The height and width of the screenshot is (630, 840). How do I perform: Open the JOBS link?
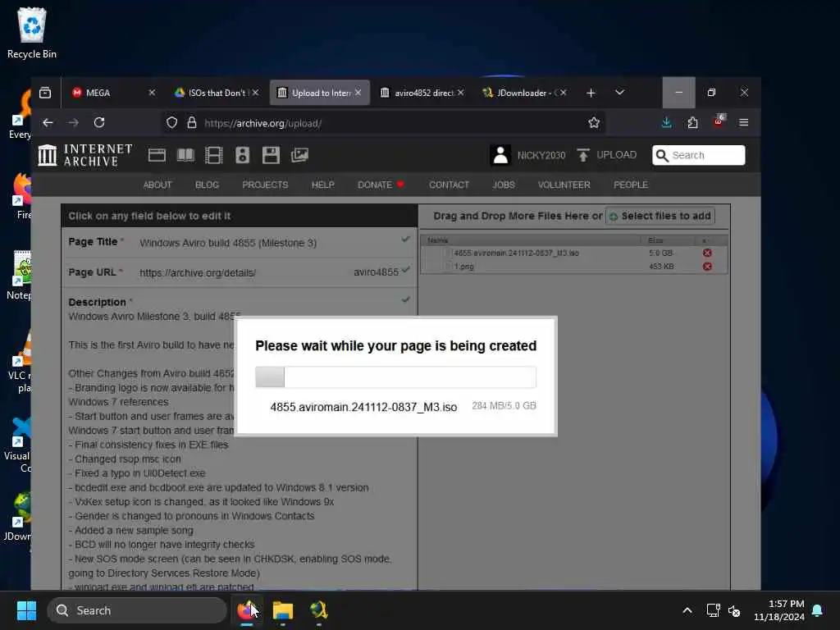[504, 185]
